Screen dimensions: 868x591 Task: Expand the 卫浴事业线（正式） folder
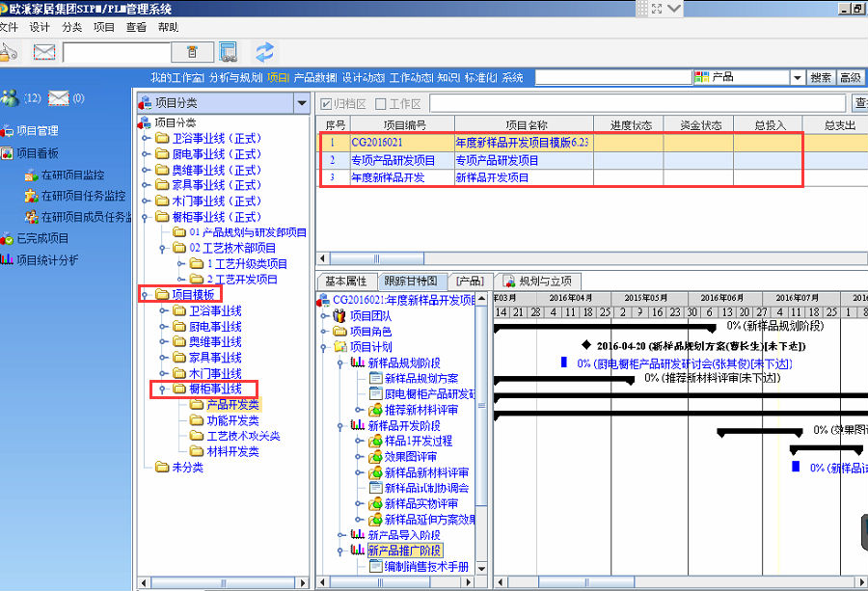[146, 139]
